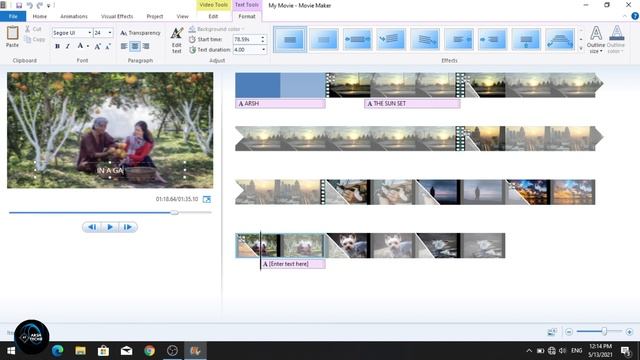
Task: Open font color picker arrow
Action: coord(88,47)
